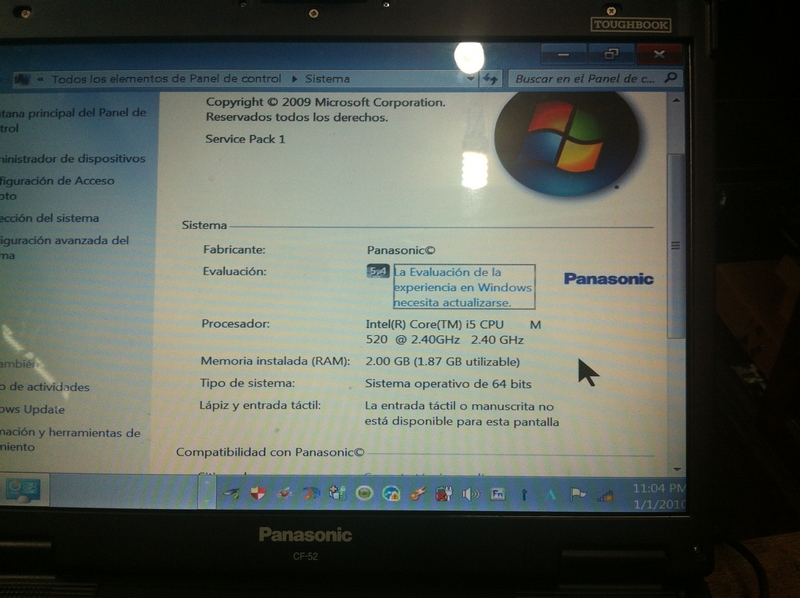Click the 'Lápiz y entrada táctil:' label
This screenshot has height=598, width=800.
click(260, 405)
